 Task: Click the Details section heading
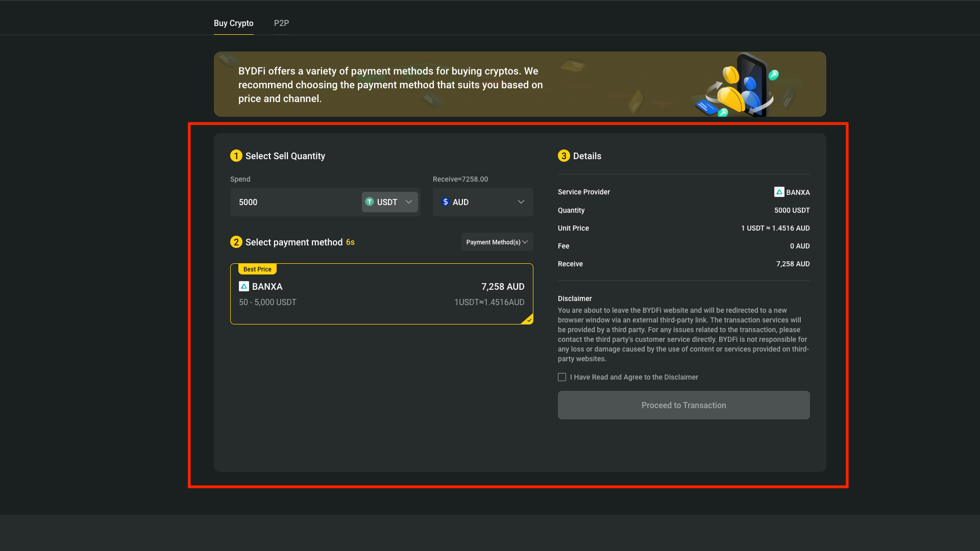[587, 156]
